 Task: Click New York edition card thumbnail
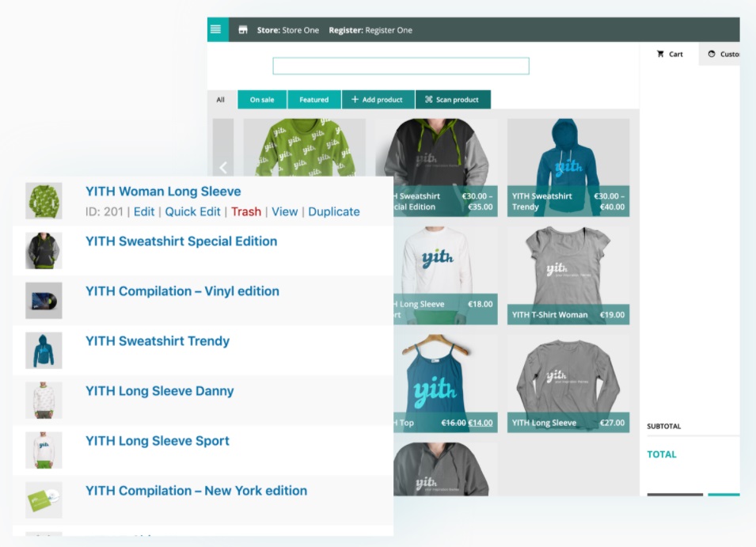(x=44, y=500)
